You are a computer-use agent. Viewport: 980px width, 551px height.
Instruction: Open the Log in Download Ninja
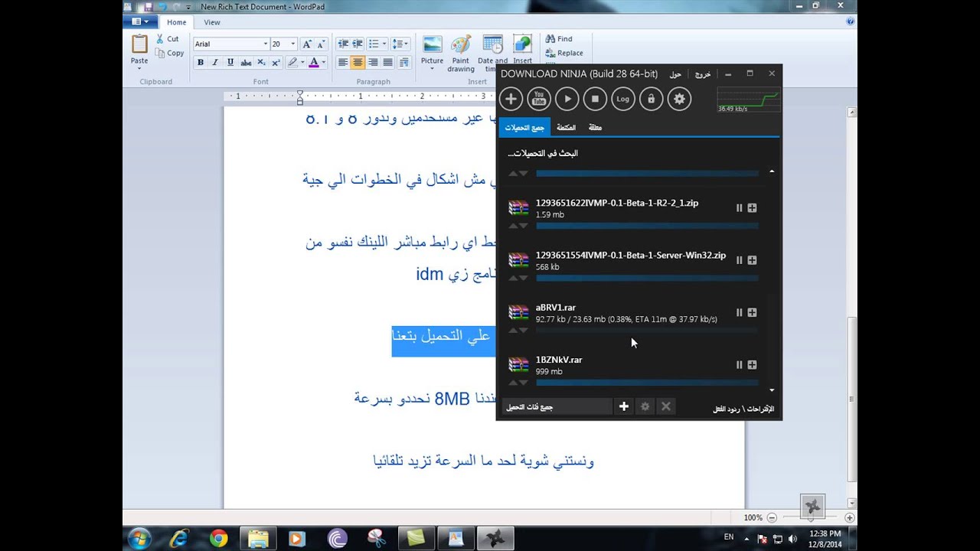[623, 99]
